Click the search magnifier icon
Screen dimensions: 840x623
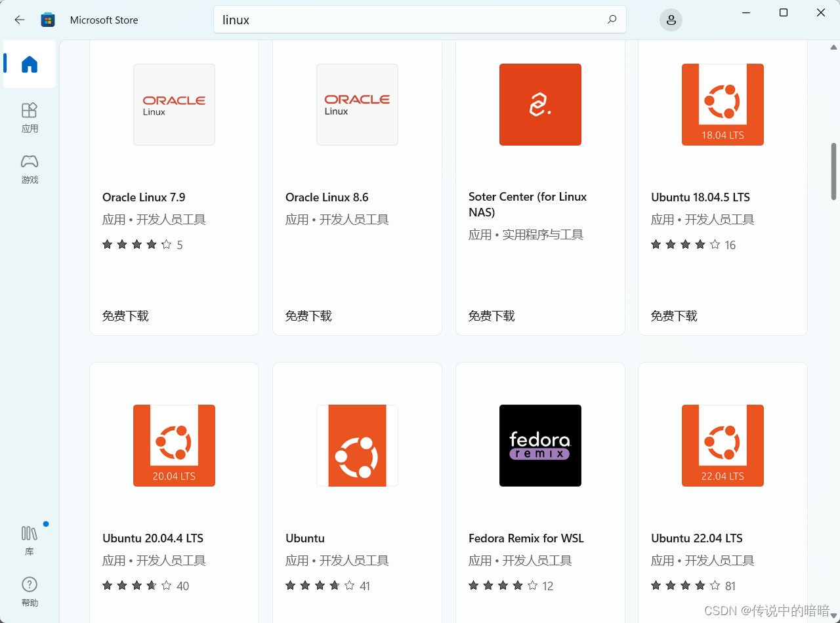[612, 20]
